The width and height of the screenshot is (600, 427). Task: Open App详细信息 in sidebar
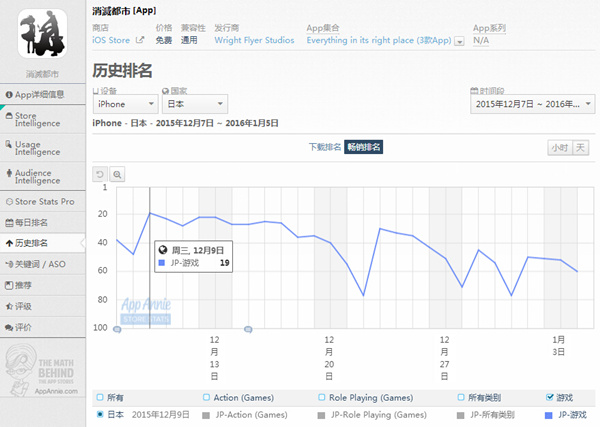pyautogui.click(x=42, y=95)
